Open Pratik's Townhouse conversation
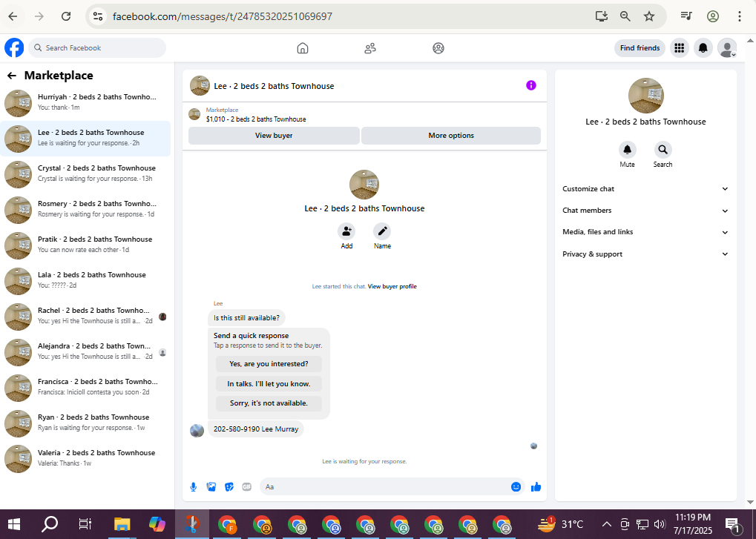 85,245
